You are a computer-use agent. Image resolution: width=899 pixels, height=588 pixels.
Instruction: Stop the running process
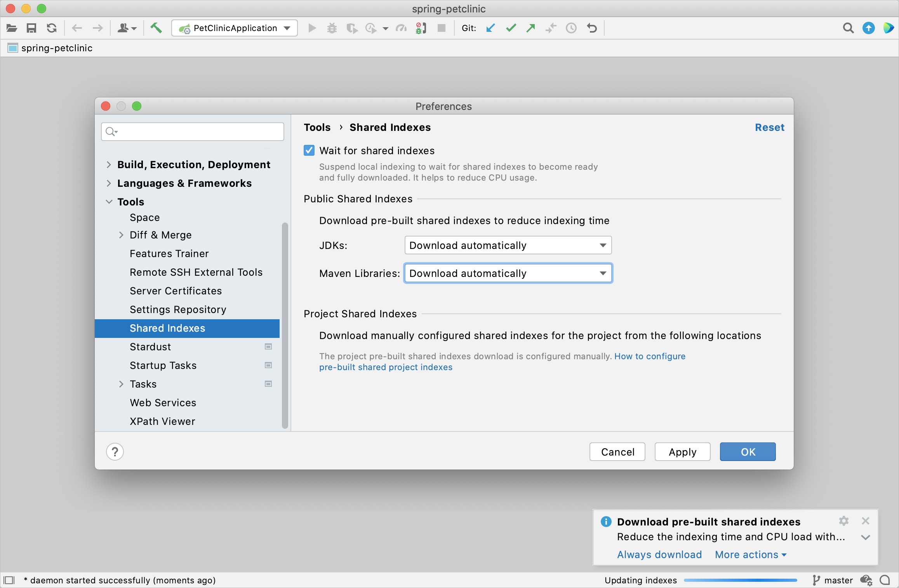tap(441, 28)
